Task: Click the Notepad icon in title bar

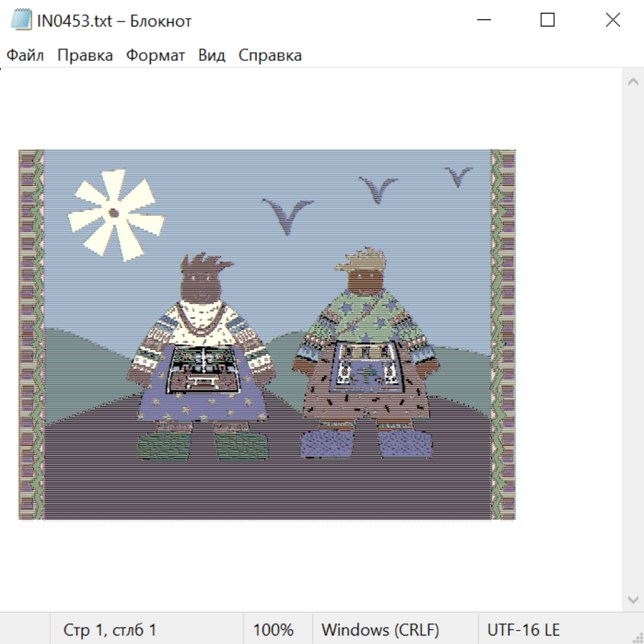Action: (21, 20)
